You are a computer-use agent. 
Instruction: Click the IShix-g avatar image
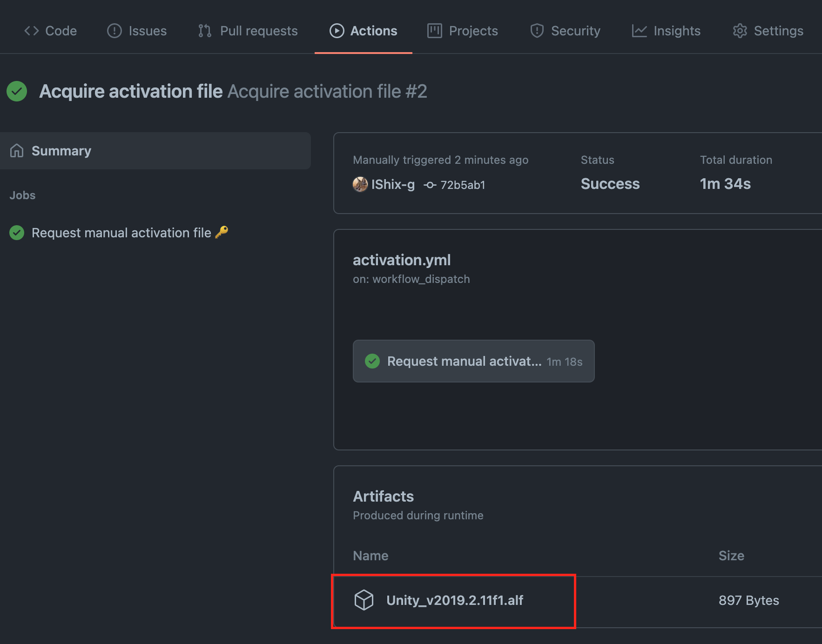[360, 184]
